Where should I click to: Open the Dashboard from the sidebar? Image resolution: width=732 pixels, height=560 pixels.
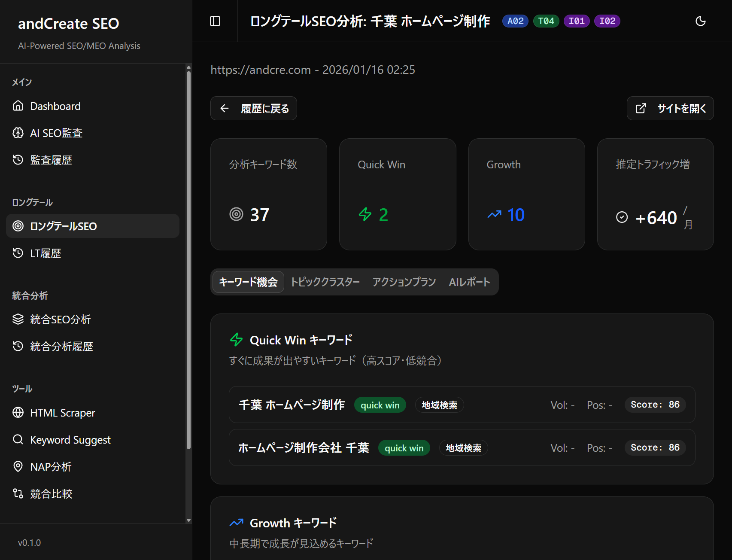55,106
